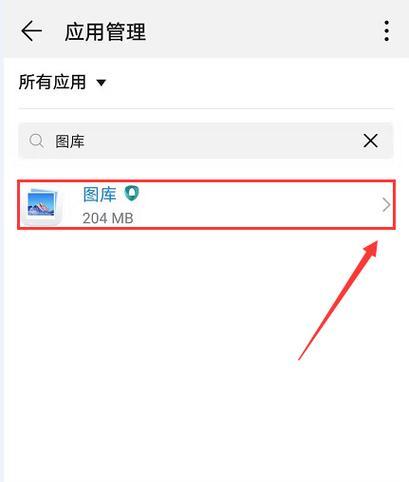Screen dimensions: 409x482
Task: Tap the divider line under 所有应用
Action: pos(206,108)
